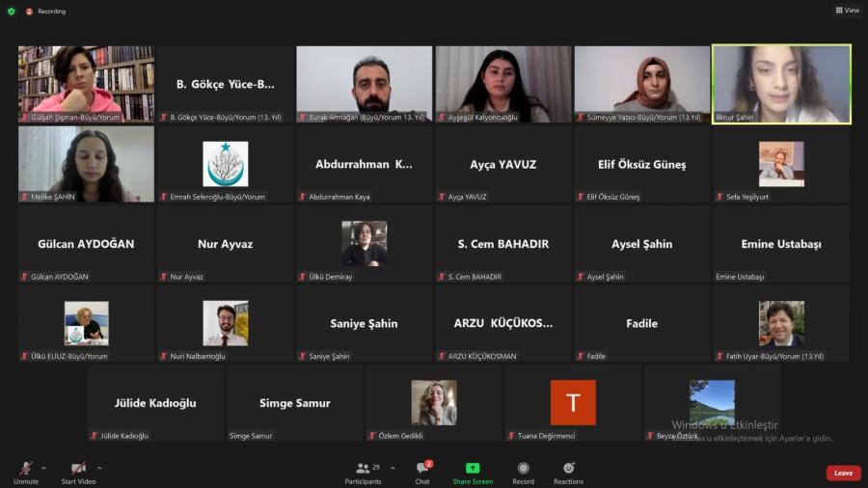Open the View layout menu
868x488 pixels.
[847, 11]
